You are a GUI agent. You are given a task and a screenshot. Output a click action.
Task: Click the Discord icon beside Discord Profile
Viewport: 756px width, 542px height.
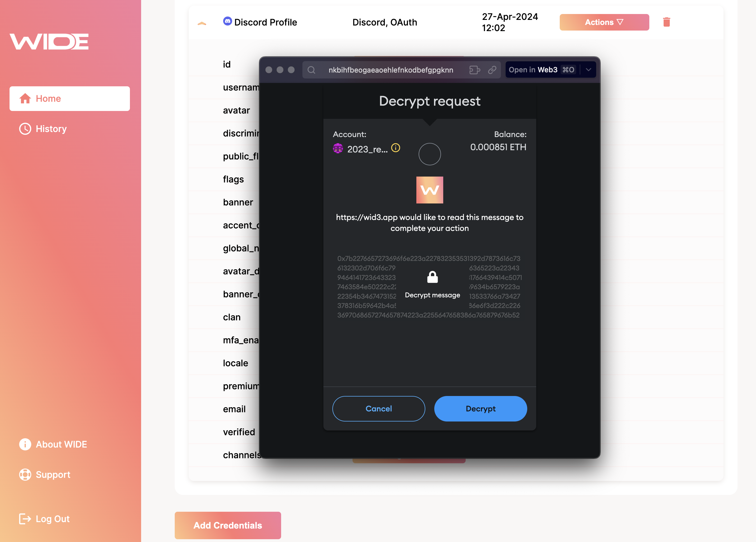point(227,21)
